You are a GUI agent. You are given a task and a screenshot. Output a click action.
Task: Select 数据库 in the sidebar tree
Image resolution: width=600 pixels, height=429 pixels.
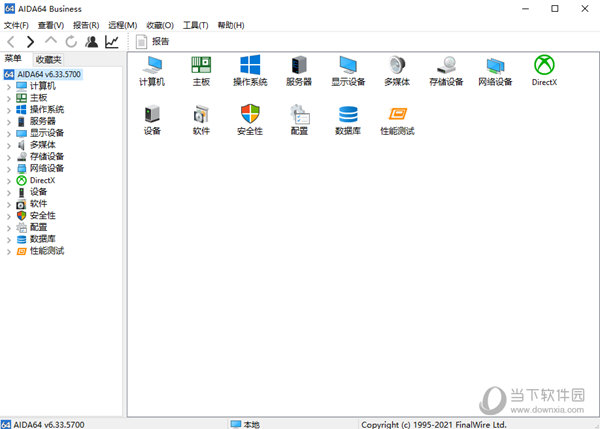pos(43,239)
